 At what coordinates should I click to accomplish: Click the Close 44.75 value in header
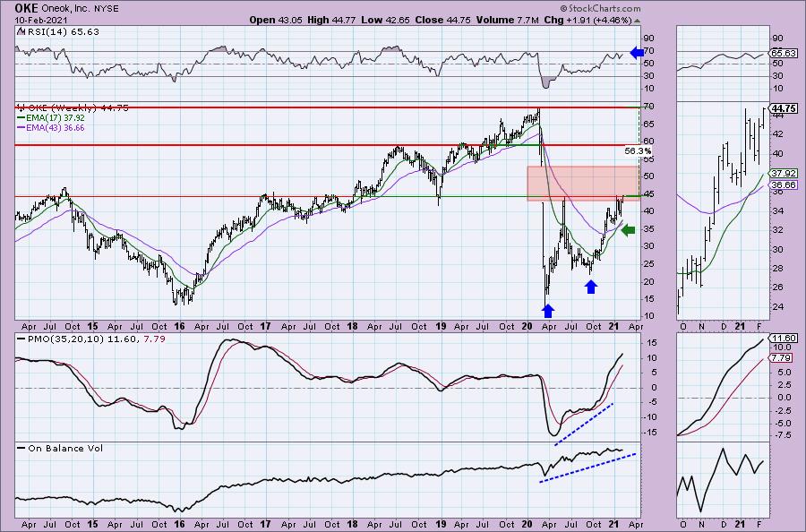pyautogui.click(x=442, y=20)
